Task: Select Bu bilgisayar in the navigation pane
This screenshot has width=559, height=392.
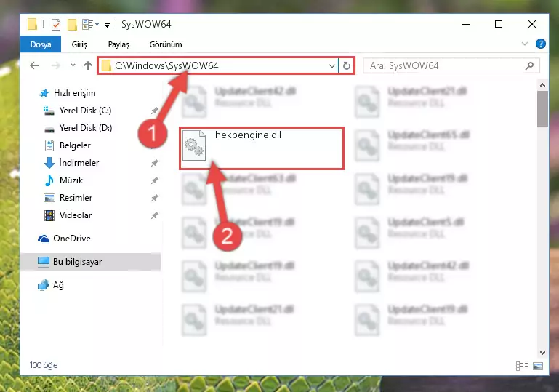Action: (x=91, y=262)
